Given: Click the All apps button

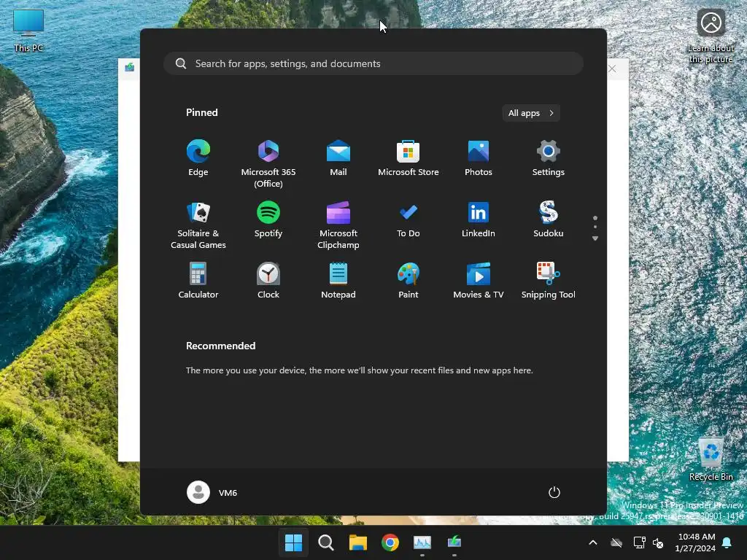Looking at the screenshot, I should coord(531,113).
